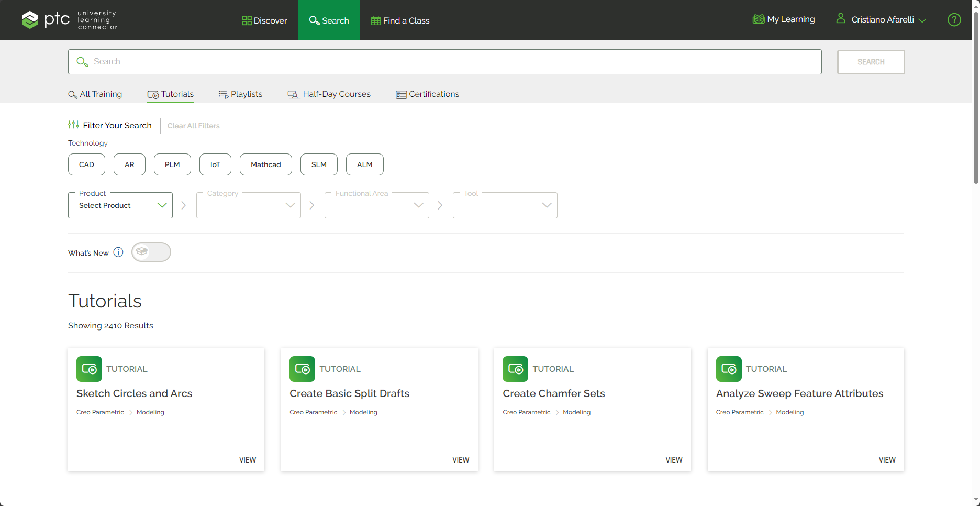Enable the Mathcad technology filter
This screenshot has height=506, width=980.
point(265,164)
